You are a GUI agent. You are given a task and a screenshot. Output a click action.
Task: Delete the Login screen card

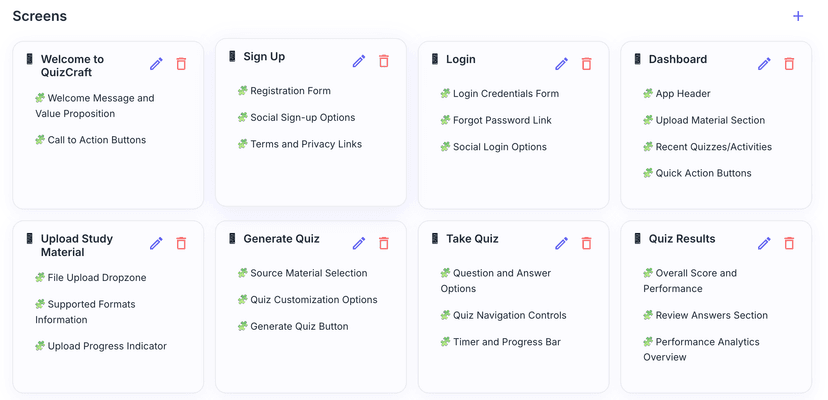586,63
